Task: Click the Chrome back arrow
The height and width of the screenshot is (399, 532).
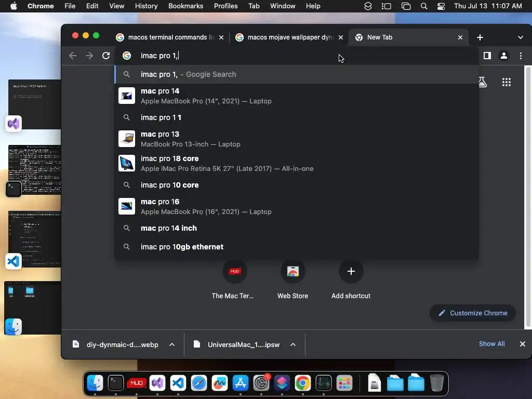Action: coord(73,56)
